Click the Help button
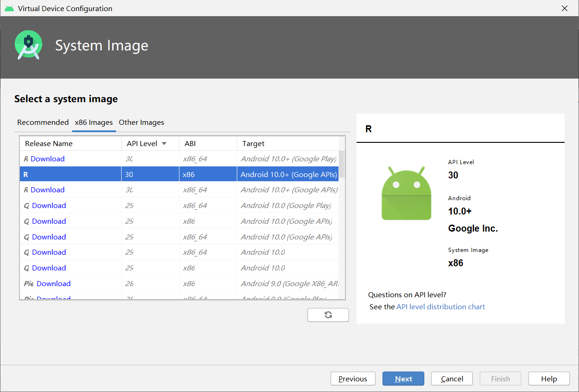Image resolution: width=579 pixels, height=392 pixels. 549,379
